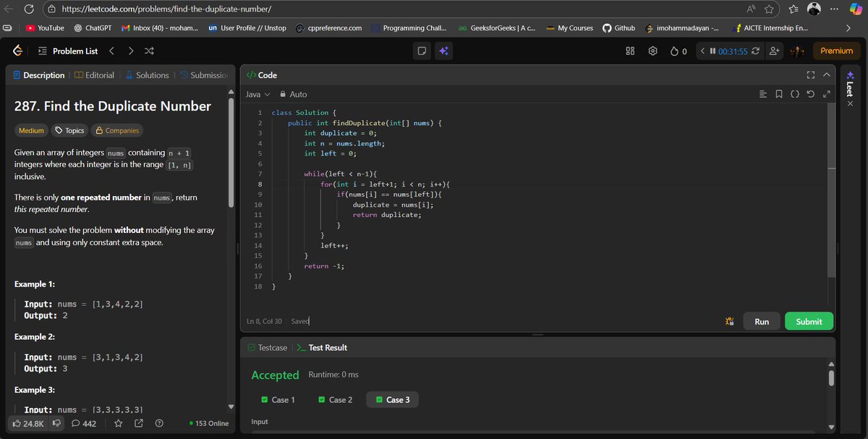This screenshot has height=439, width=868.
Task: Click the share problem icon
Action: coord(139,423)
